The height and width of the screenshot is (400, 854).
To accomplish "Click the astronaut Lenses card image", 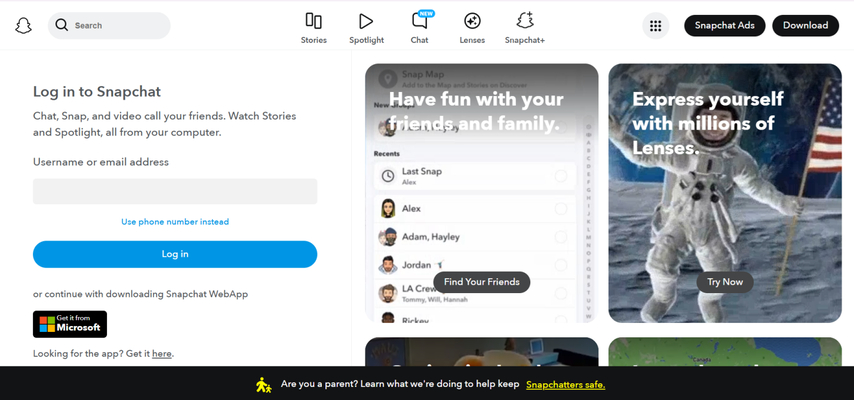I will point(725,193).
